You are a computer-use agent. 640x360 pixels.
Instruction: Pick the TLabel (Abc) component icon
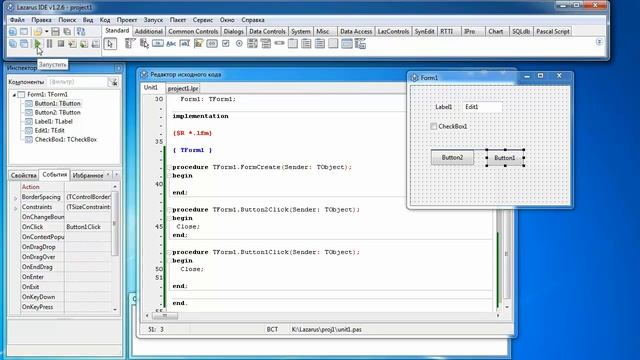pyautogui.click(x=171, y=43)
